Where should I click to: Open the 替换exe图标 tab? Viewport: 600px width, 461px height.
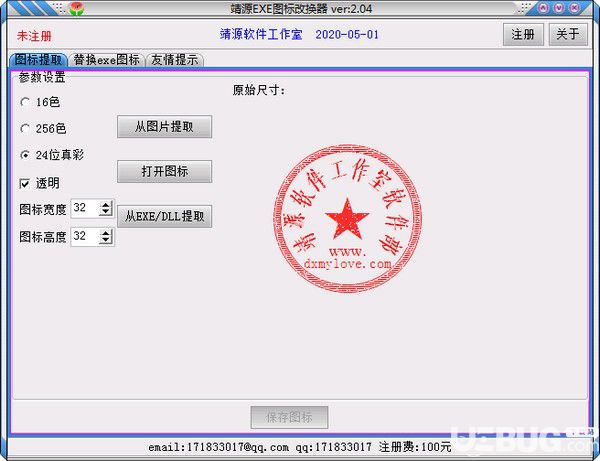(x=106, y=60)
